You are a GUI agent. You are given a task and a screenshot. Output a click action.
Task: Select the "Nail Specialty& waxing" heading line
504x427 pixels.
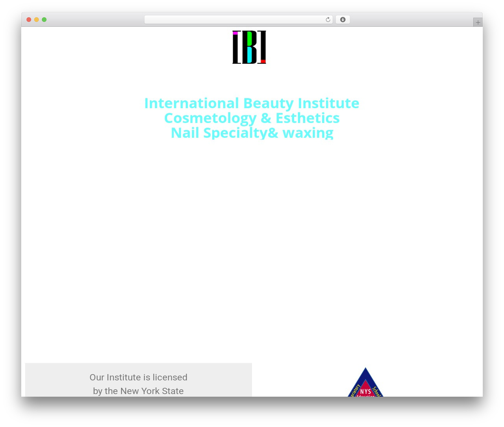coord(252,133)
